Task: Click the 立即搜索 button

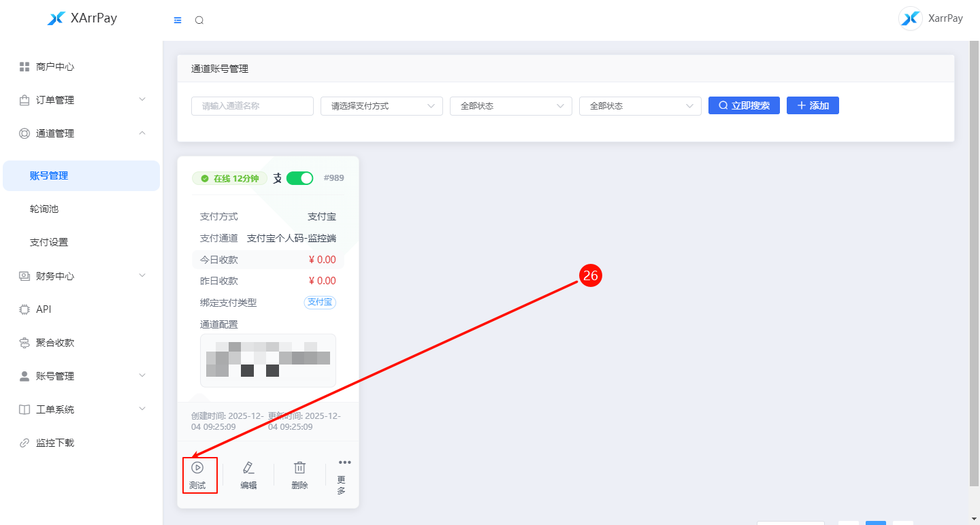Action: 744,105
